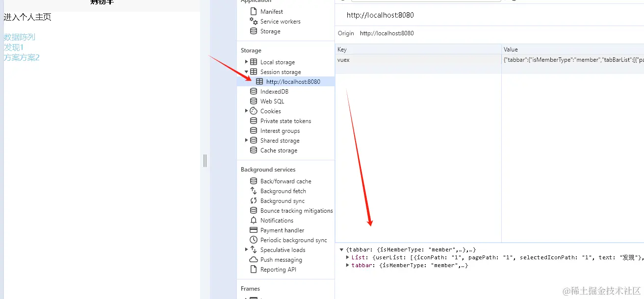Select http://localhost:8080 under Session storage
644x299 pixels.
point(293,81)
